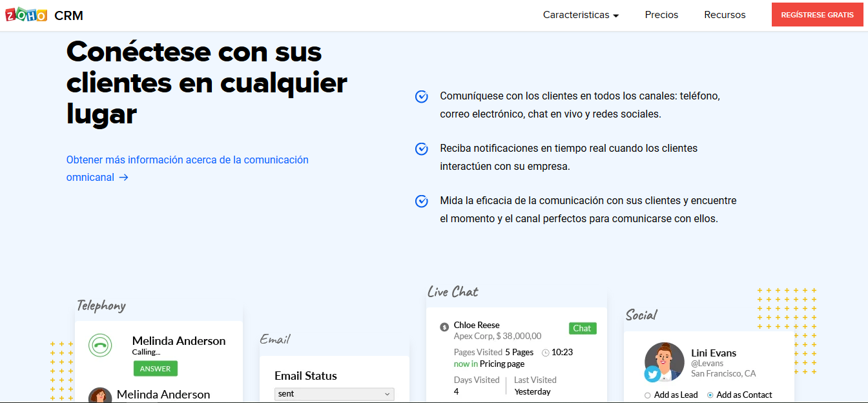Click the 'Melinda Anderson' calling name
The width and height of the screenshot is (868, 403).
179,341
